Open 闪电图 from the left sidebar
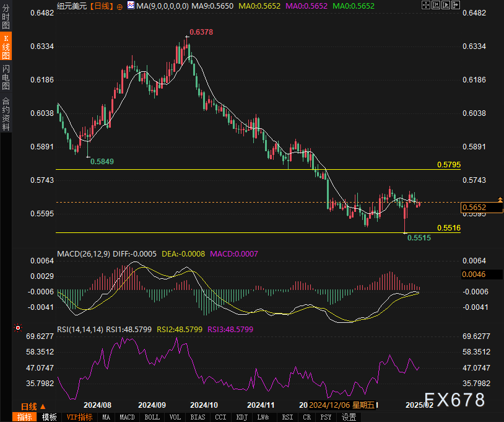The width and height of the screenshot is (504, 422). pos(6,78)
